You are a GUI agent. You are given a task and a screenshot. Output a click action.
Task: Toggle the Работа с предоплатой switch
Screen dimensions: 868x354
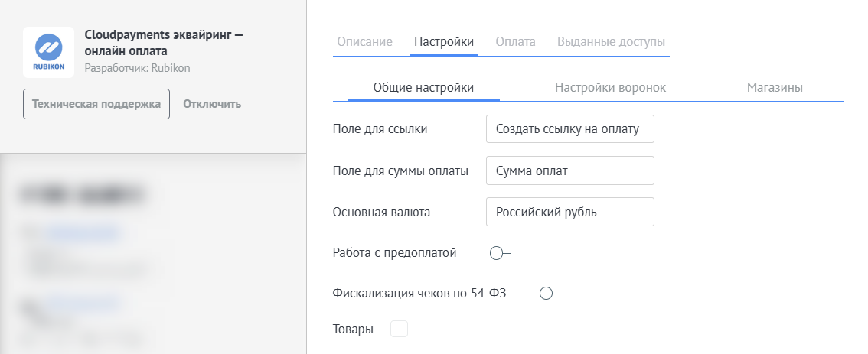coord(500,253)
